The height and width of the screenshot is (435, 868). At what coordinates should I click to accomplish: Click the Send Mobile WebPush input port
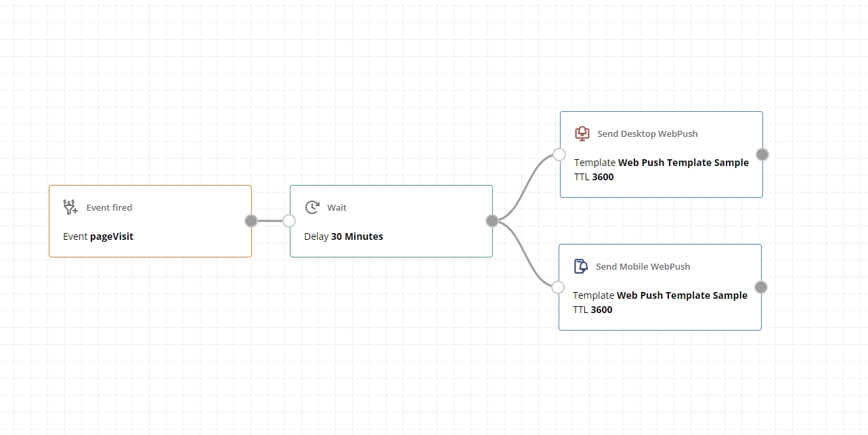558,287
